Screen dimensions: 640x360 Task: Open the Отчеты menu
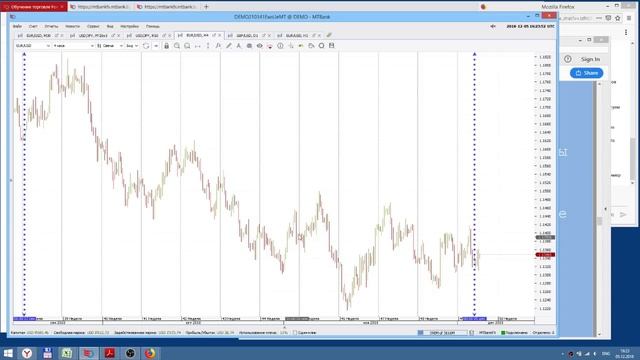pos(51,26)
